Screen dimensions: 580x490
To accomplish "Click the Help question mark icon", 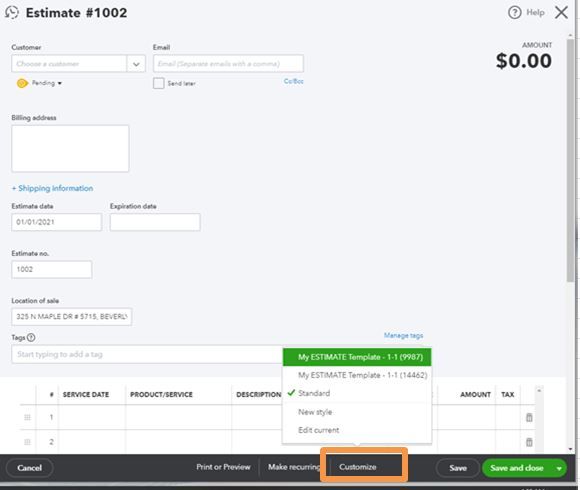I will (x=515, y=13).
